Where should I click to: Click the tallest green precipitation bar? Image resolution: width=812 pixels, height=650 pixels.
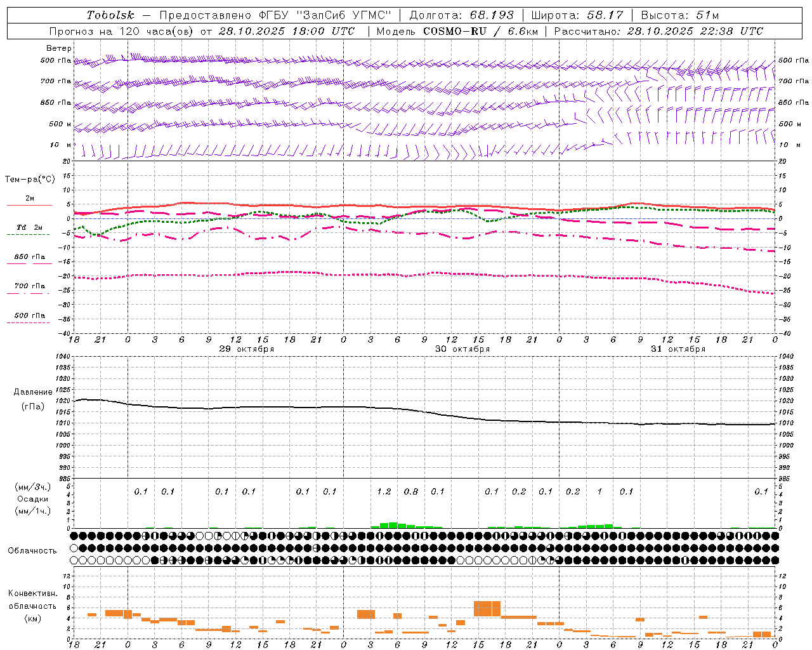pyautogui.click(x=393, y=525)
